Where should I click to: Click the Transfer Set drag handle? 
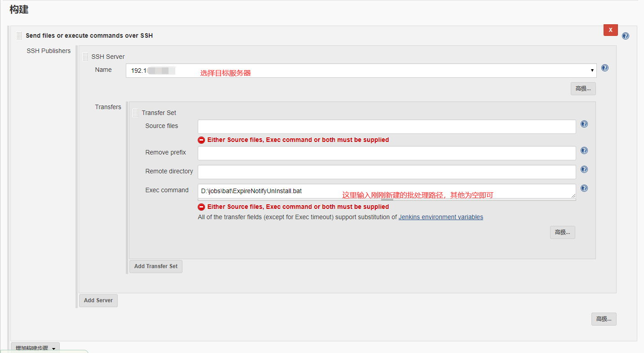click(135, 112)
